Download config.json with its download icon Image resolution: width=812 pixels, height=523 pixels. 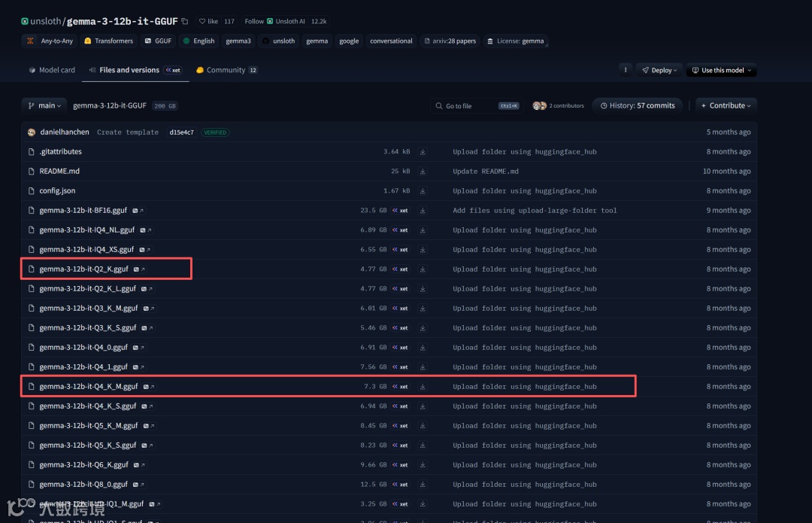423,190
